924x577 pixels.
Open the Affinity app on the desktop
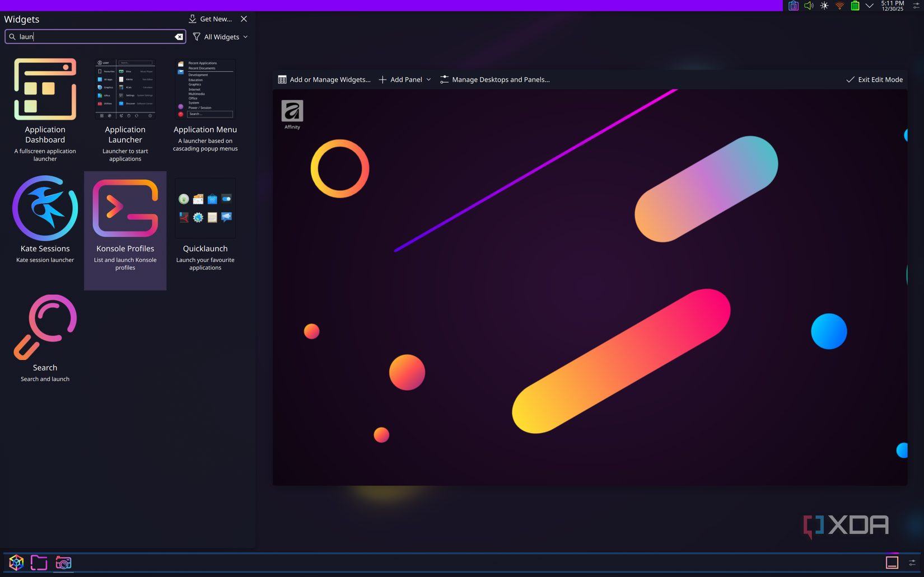292,111
